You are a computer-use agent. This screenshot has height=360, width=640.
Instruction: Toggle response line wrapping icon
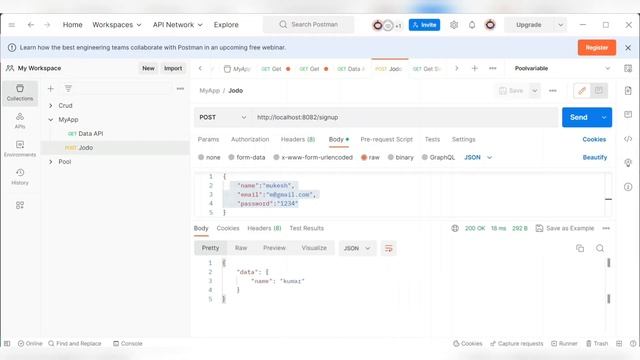pyautogui.click(x=388, y=248)
